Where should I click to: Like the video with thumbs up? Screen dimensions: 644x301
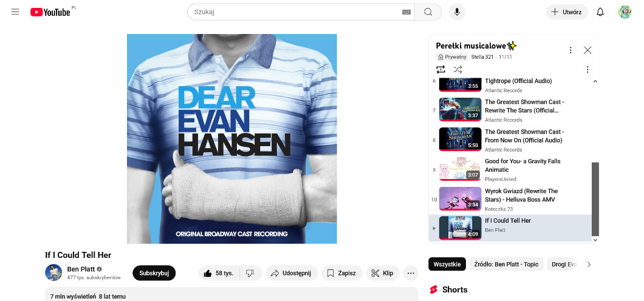pos(219,273)
